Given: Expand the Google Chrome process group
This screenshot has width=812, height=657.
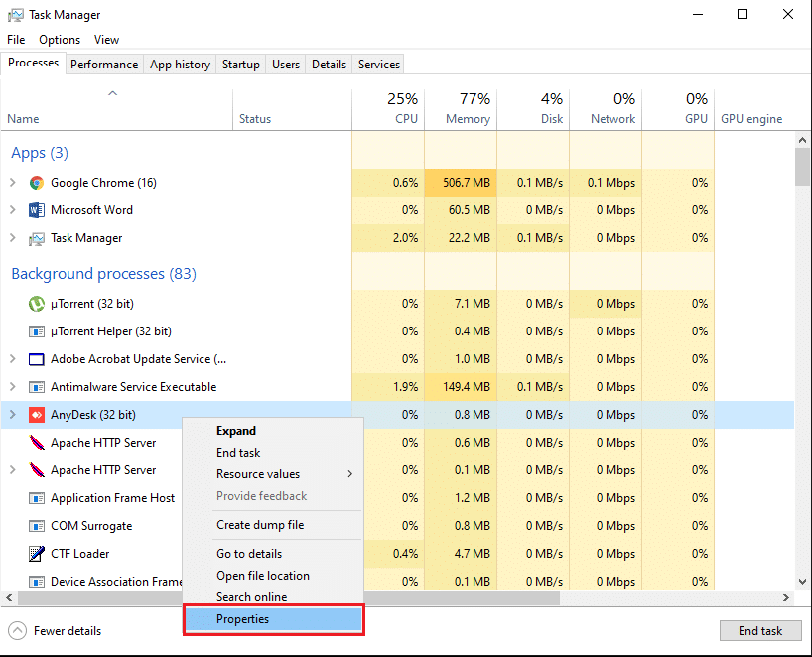Looking at the screenshot, I should pos(13,183).
